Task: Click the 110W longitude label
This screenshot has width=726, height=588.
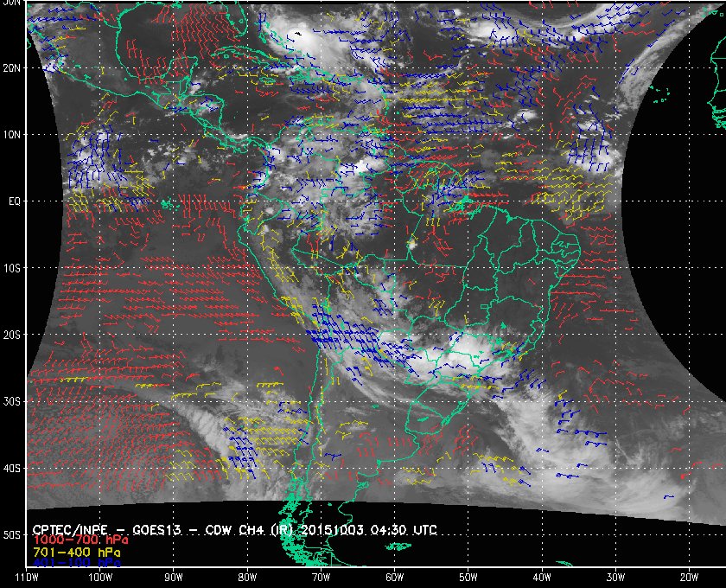Action: (27, 578)
